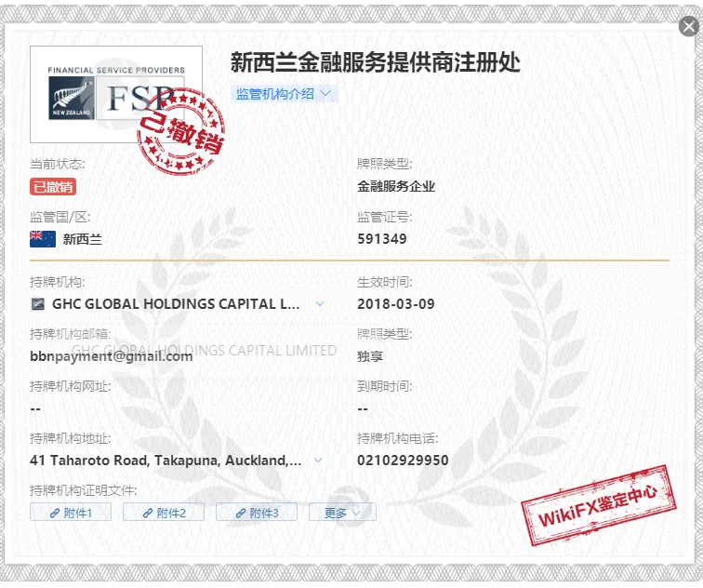Image resolution: width=703 pixels, height=588 pixels.
Task: Open attachment 附件3
Action: click(257, 513)
